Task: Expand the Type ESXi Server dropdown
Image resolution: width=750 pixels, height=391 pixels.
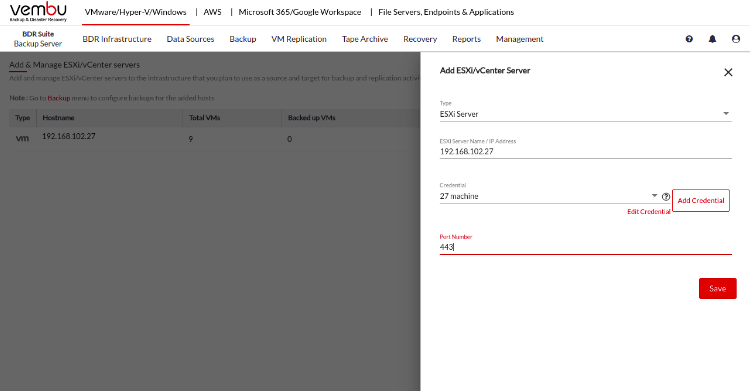Action: click(585, 114)
